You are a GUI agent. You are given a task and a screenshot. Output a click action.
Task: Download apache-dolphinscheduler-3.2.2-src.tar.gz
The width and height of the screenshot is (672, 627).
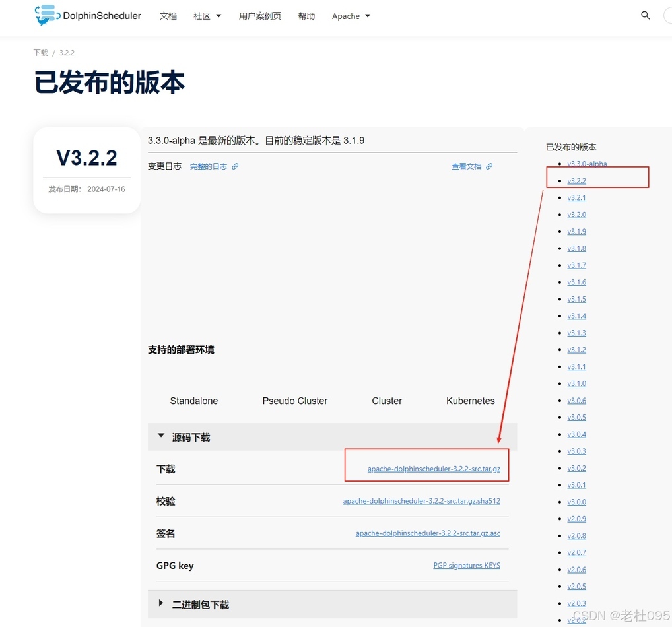(434, 469)
